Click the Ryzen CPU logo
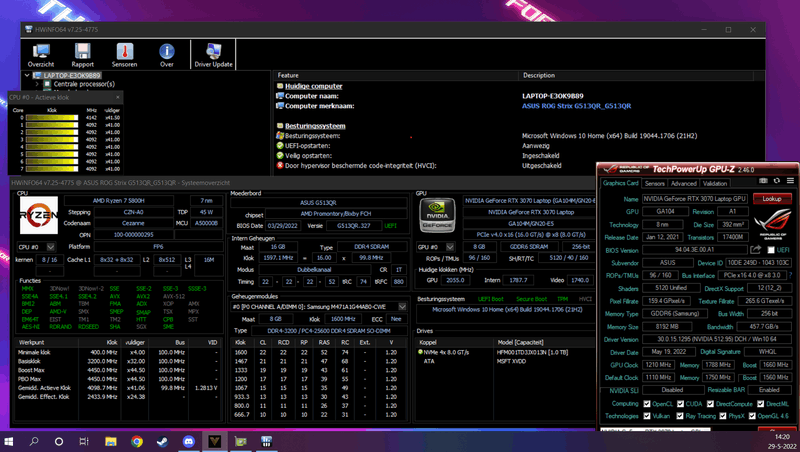Viewport: 800px width, 452px height. (38, 215)
